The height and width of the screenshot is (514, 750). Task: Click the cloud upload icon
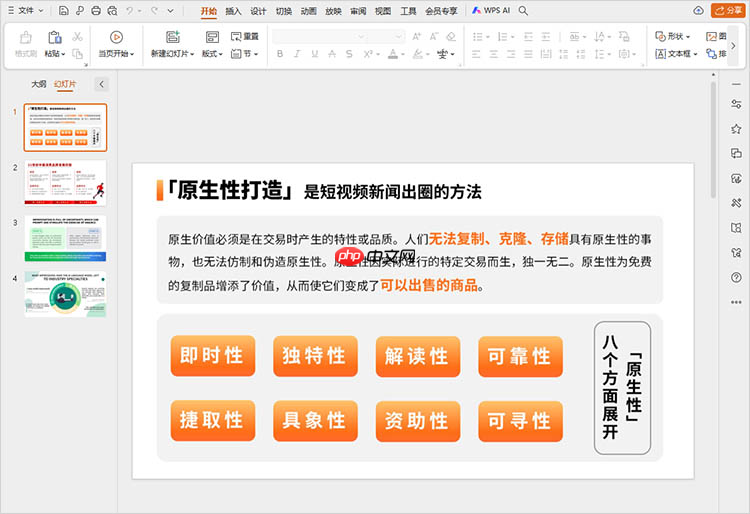tap(698, 11)
